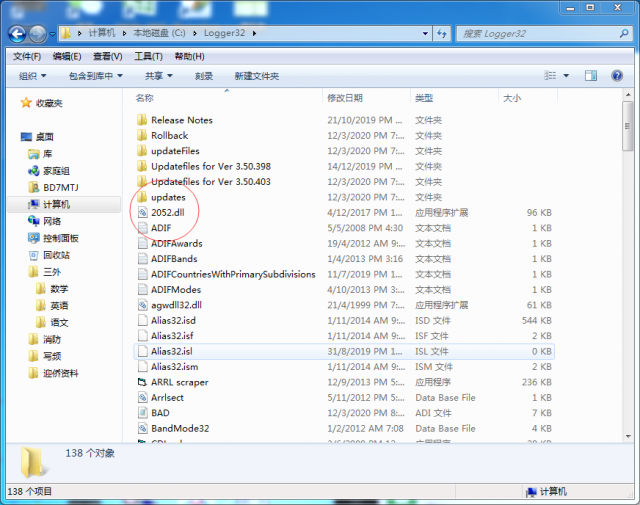Select the 数学 folder in navigation pane
Viewport: 640px width, 505px height.
click(59, 289)
